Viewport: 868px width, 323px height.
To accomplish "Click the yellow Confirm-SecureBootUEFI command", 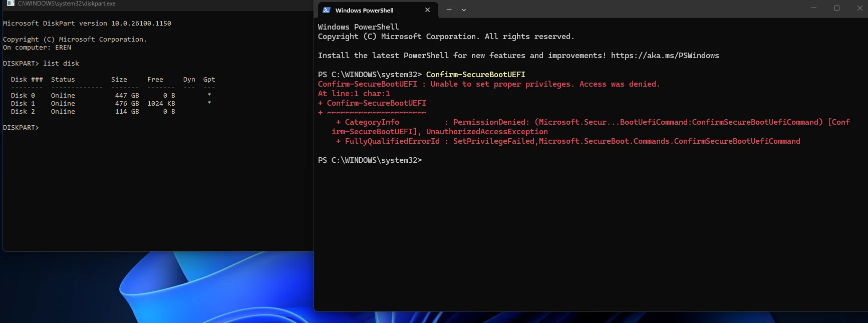I will tap(476, 75).
